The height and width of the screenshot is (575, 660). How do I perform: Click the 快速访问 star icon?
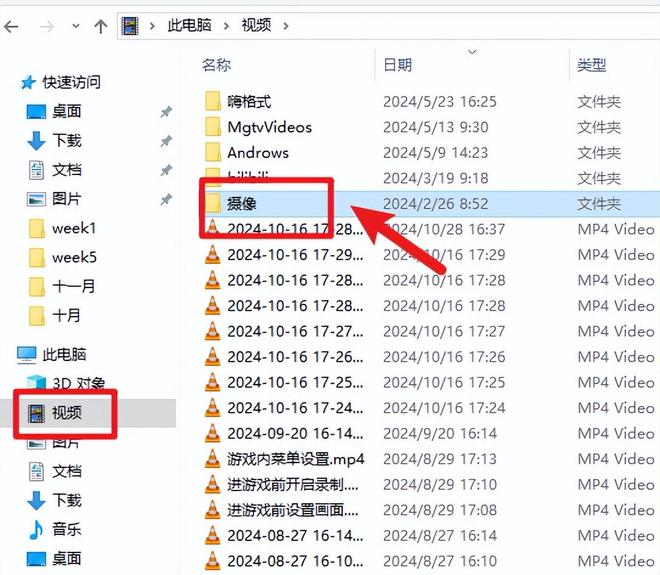[x=28, y=82]
